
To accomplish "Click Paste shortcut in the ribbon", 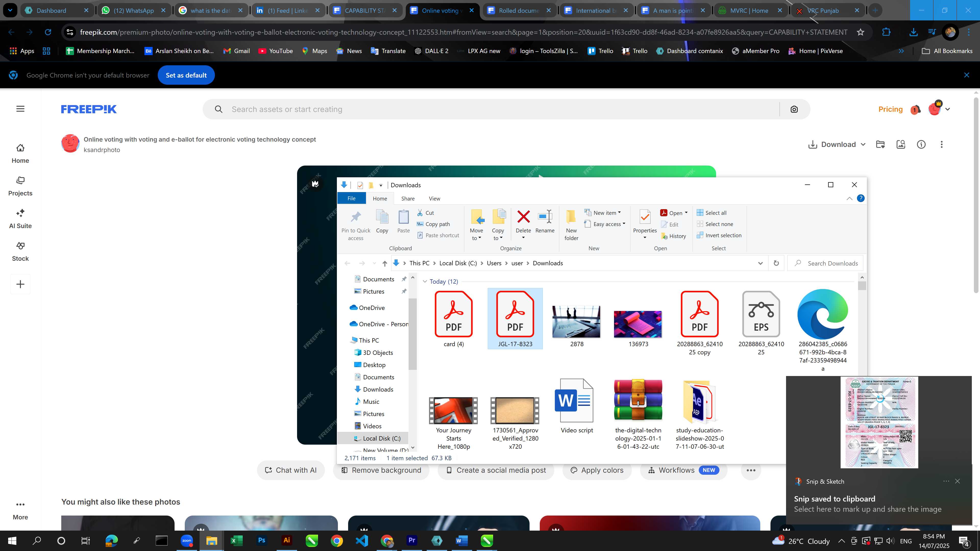I will pos(438,235).
